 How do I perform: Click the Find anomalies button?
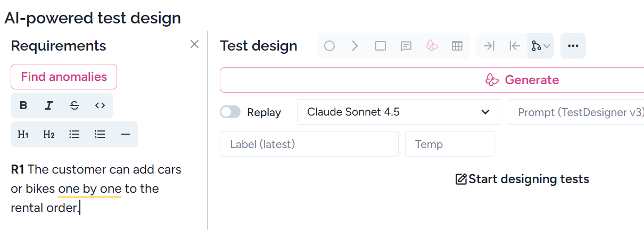(x=64, y=77)
